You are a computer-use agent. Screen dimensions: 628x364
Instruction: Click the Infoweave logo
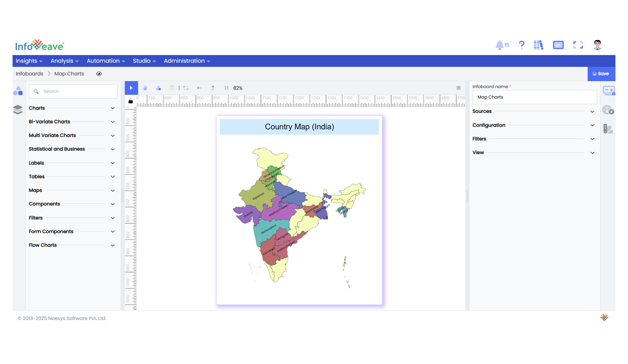tap(40, 45)
